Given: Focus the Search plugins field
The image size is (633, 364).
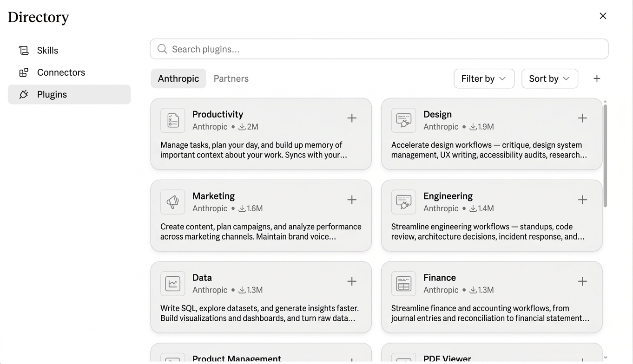Looking at the screenshot, I should point(379,49).
